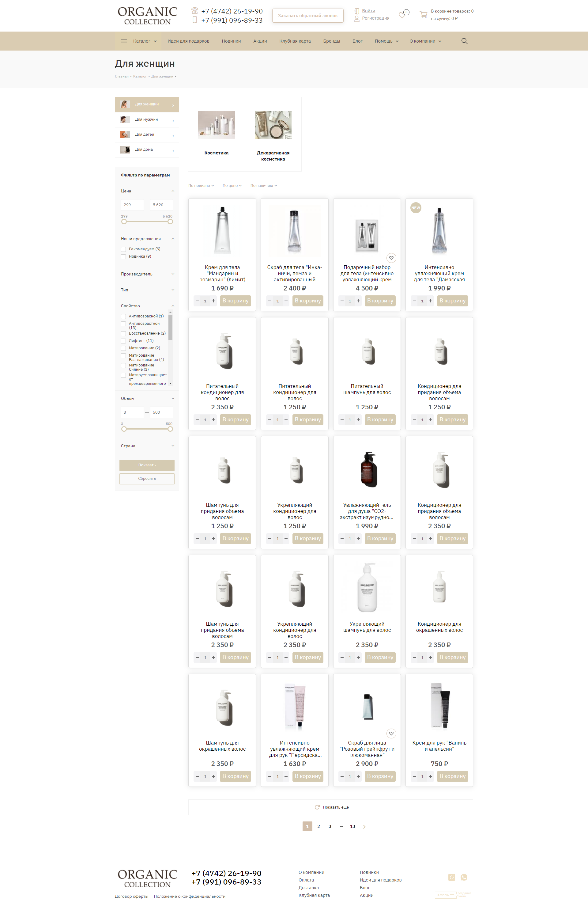Expand the Страна filter section
The height and width of the screenshot is (910, 588).
[x=147, y=446]
